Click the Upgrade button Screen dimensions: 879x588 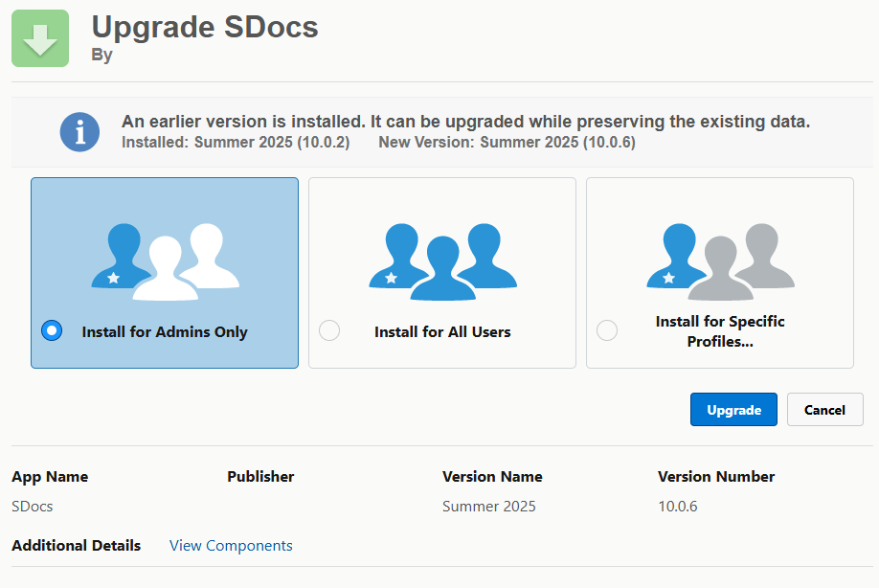(x=733, y=410)
